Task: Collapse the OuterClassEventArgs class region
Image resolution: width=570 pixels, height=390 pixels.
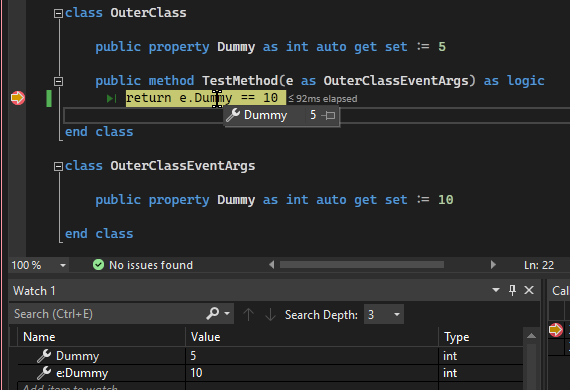Action: (58, 166)
